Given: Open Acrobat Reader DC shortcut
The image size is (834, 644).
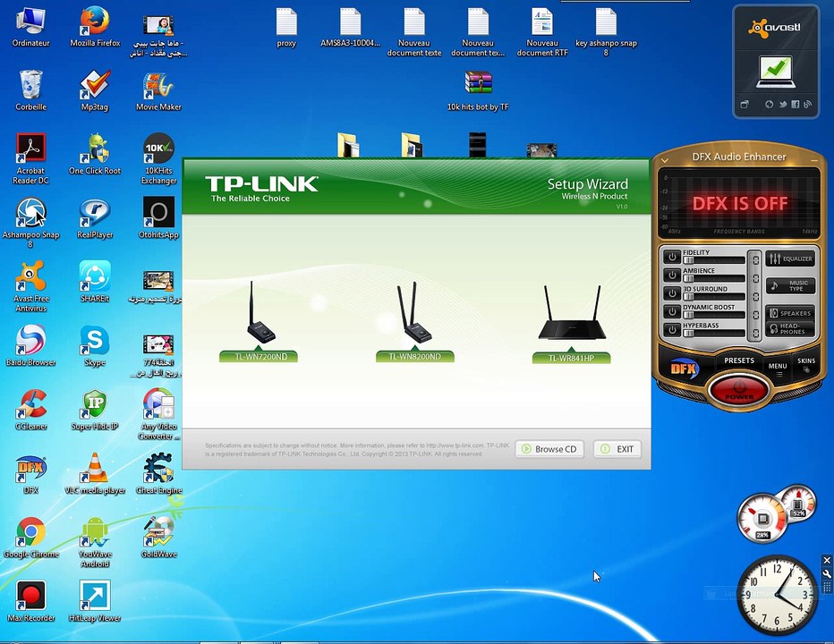Looking at the screenshot, I should point(30,158).
